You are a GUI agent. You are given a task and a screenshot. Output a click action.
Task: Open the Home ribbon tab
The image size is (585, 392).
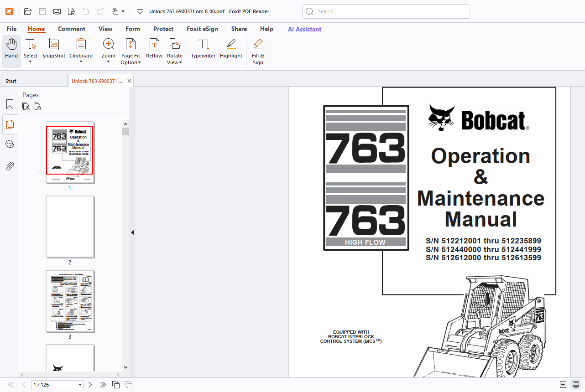[x=36, y=29]
